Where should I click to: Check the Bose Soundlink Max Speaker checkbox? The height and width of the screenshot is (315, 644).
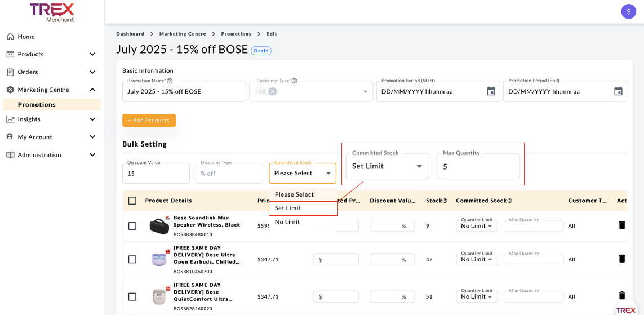(x=132, y=226)
